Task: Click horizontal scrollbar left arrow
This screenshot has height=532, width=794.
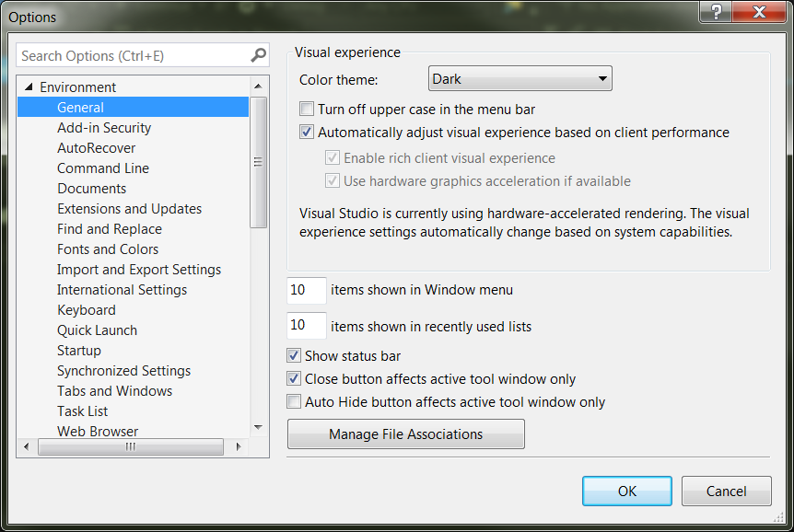Action: 27,446
